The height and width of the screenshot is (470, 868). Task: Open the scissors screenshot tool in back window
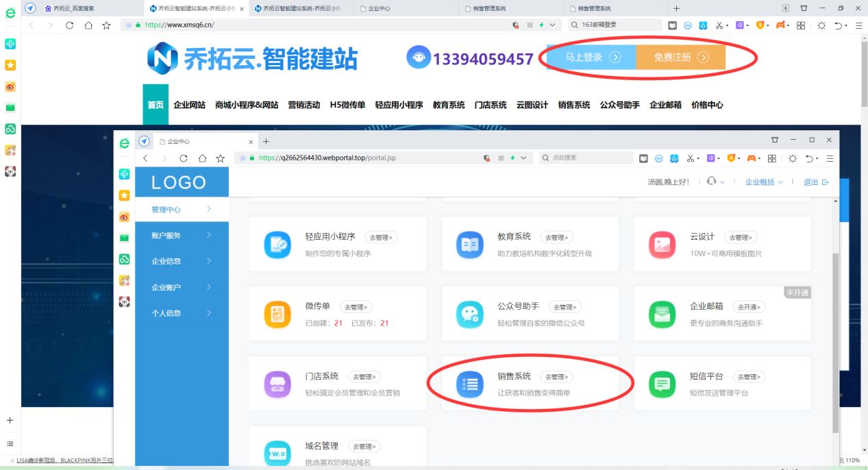point(719,25)
